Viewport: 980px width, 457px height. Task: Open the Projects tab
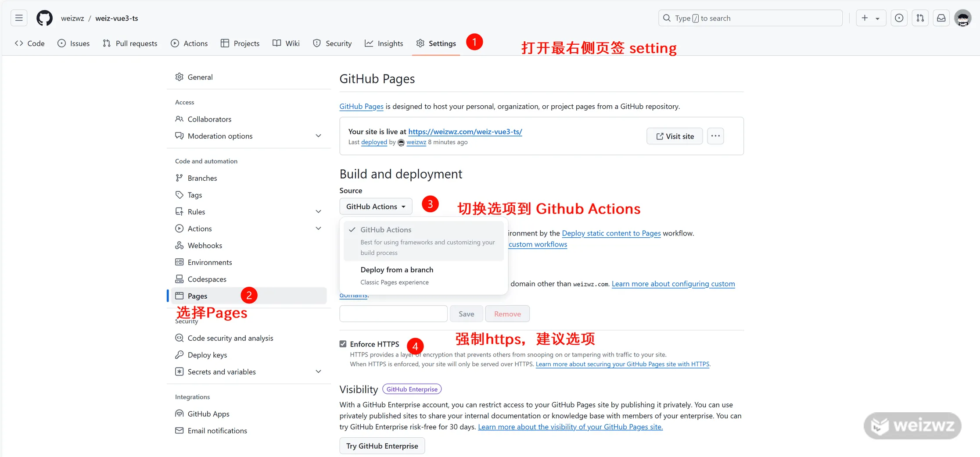pos(240,43)
